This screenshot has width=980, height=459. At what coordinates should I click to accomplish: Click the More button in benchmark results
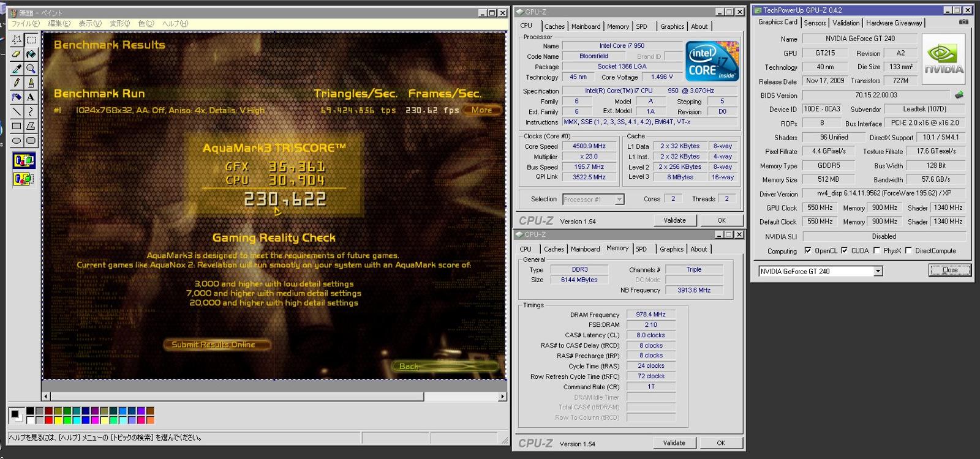point(482,110)
